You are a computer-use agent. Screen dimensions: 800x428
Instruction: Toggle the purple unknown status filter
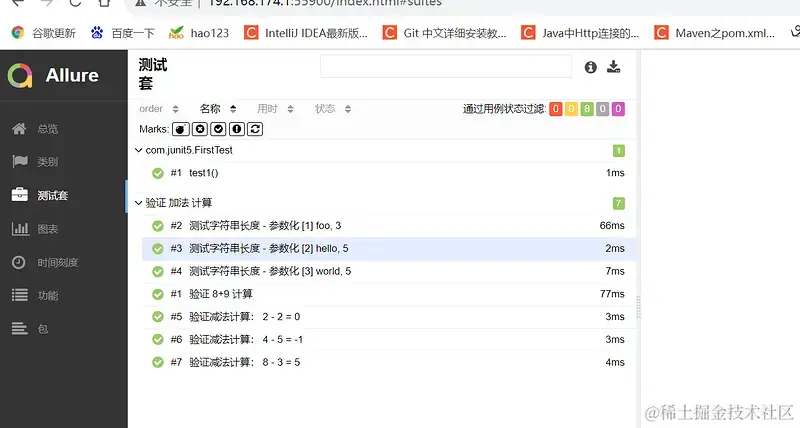click(x=618, y=109)
